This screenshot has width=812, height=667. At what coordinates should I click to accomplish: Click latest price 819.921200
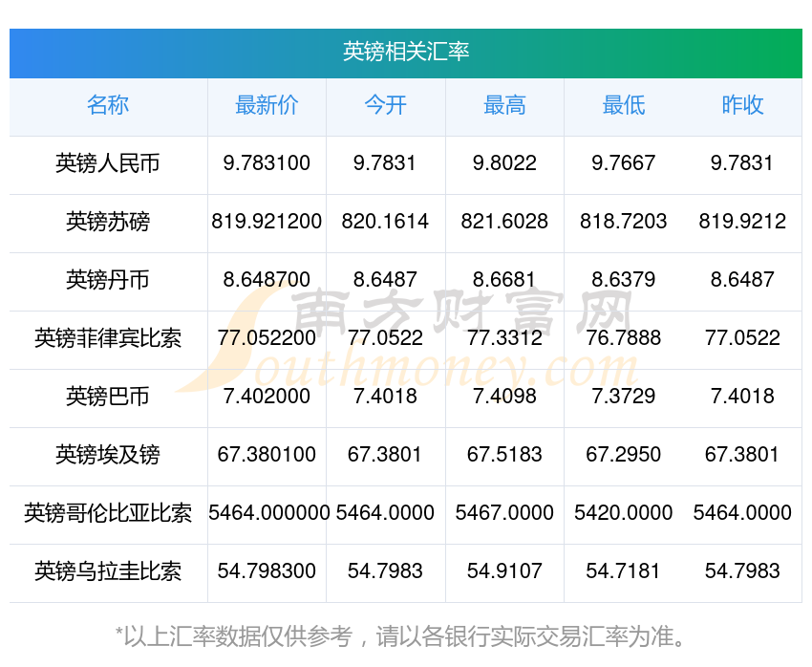coord(267,222)
